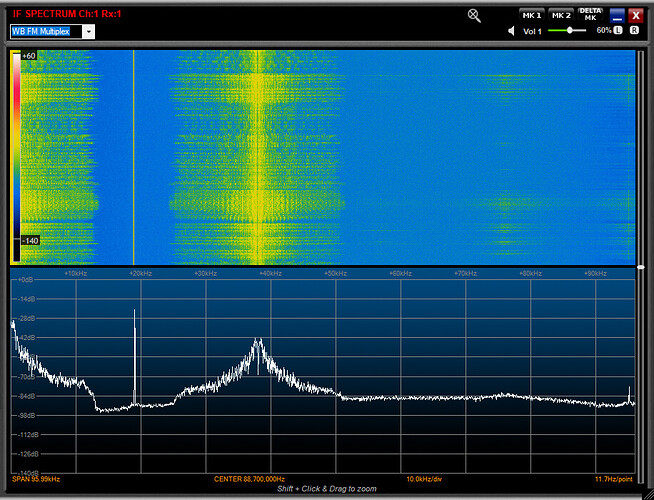The image size is (654, 500).
Task: Toggle Marker 2 with MK 2
Action: [x=561, y=15]
